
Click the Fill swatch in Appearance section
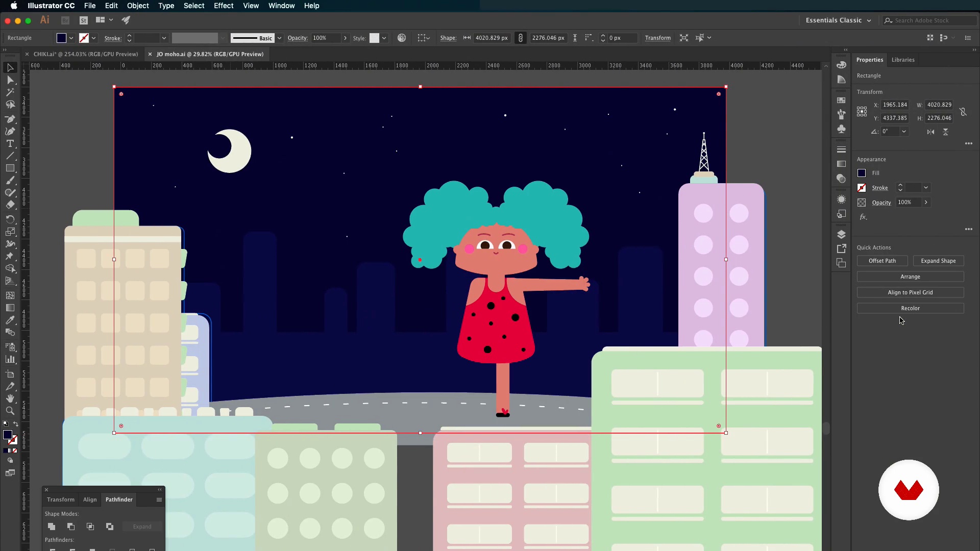[x=862, y=173]
